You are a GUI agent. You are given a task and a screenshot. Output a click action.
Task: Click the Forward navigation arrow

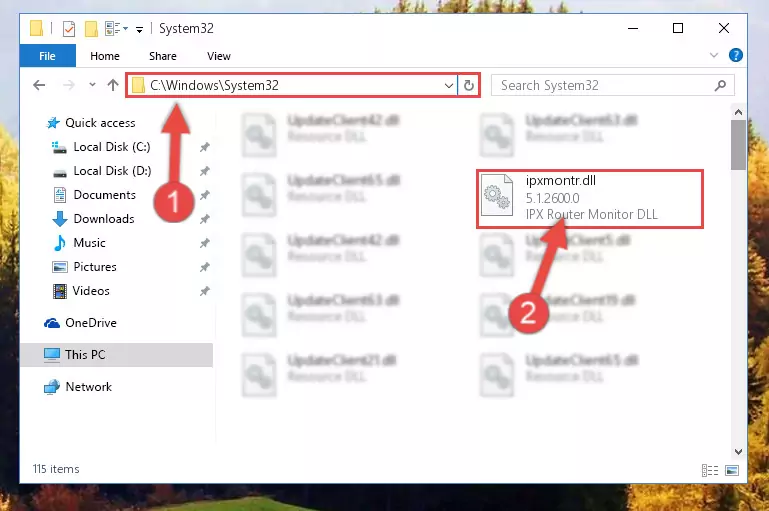pos(69,85)
